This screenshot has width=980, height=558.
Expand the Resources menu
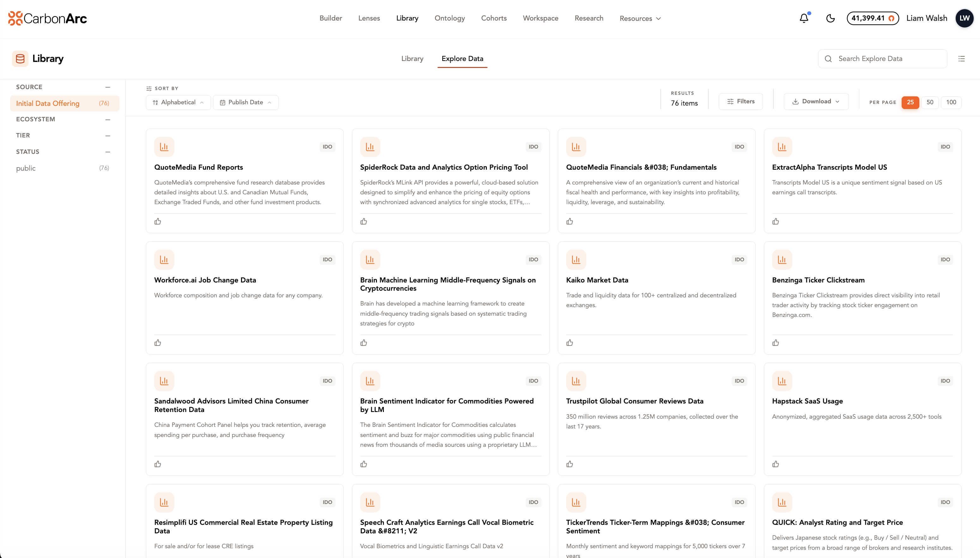(640, 18)
